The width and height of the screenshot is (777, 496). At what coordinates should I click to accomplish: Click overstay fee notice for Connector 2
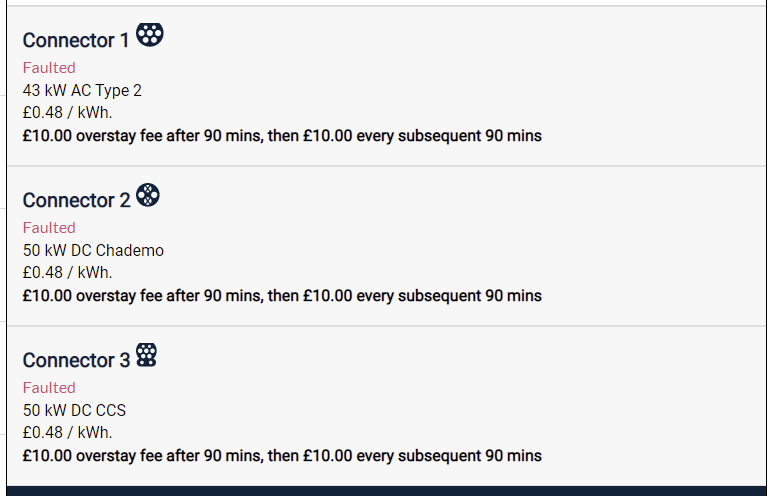[282, 296]
